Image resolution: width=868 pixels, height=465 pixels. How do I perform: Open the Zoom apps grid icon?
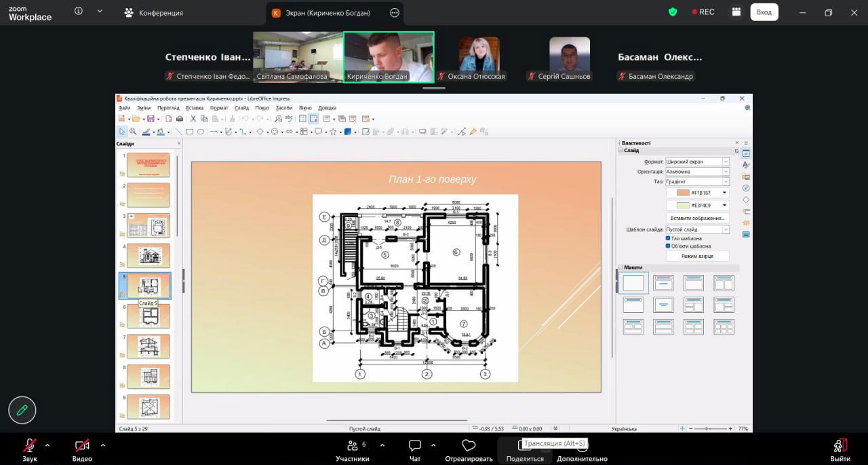tap(736, 12)
